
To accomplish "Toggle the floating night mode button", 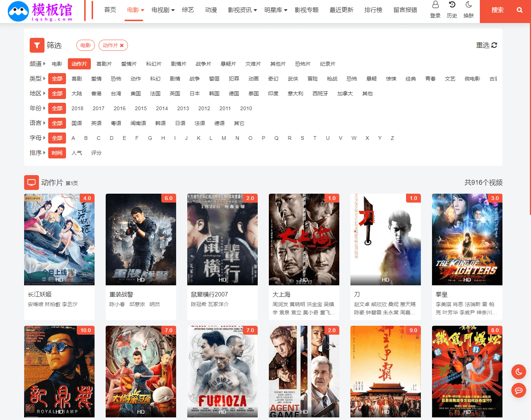I will pyautogui.click(x=518, y=372).
